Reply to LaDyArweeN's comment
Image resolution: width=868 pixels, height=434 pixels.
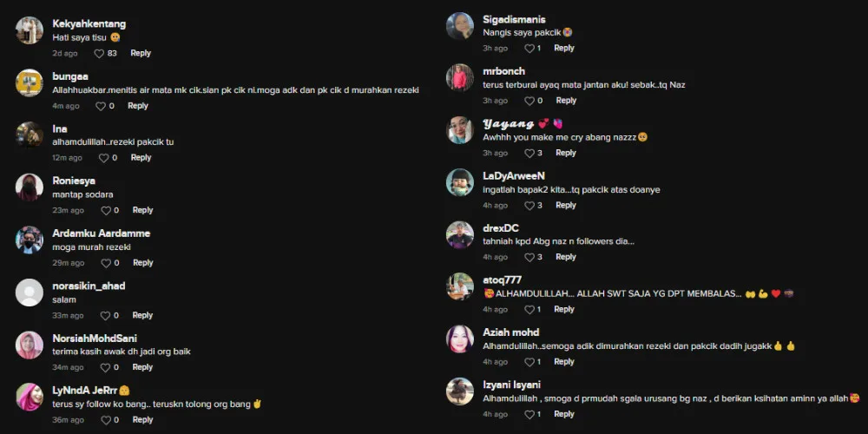pos(566,206)
